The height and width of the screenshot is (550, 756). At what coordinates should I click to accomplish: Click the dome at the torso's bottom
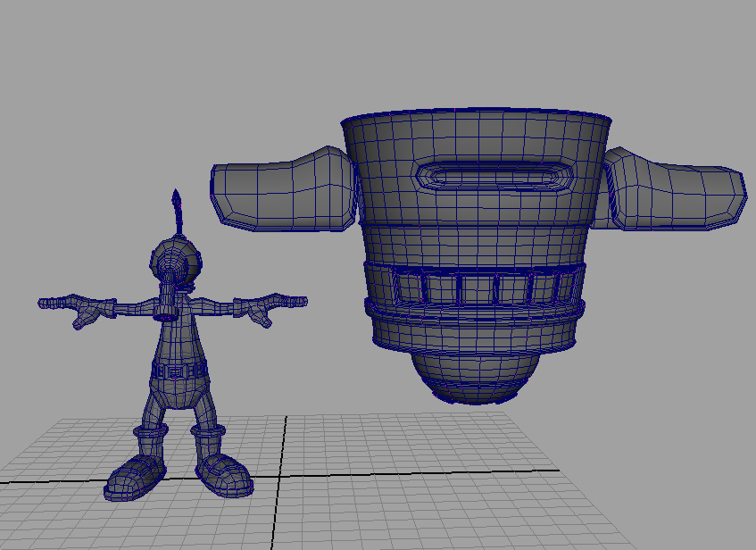click(x=475, y=379)
